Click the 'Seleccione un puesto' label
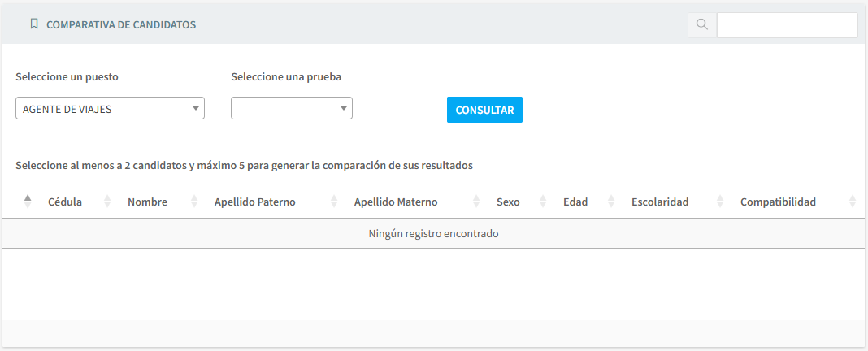The width and height of the screenshot is (868, 351). click(67, 77)
